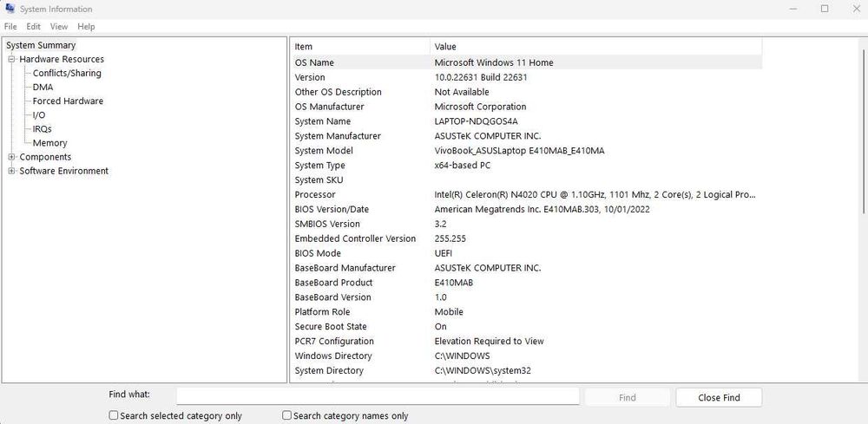This screenshot has width=868, height=424.
Task: Select the BIOS Mode row
Action: tap(527, 253)
